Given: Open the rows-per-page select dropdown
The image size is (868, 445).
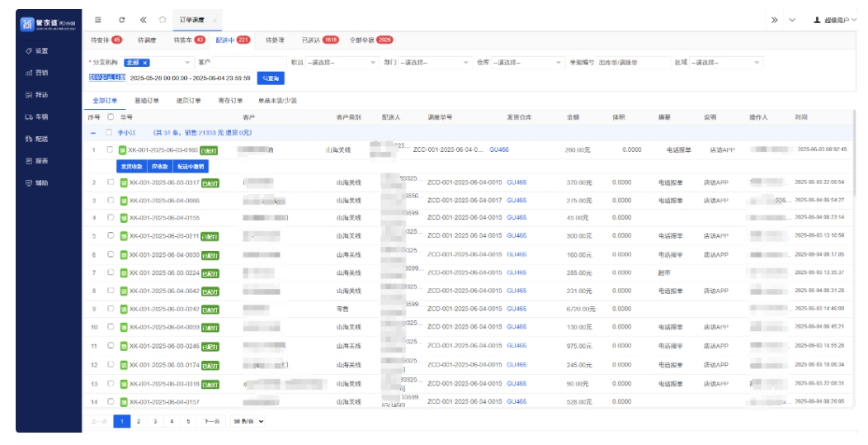Looking at the screenshot, I should [248, 421].
